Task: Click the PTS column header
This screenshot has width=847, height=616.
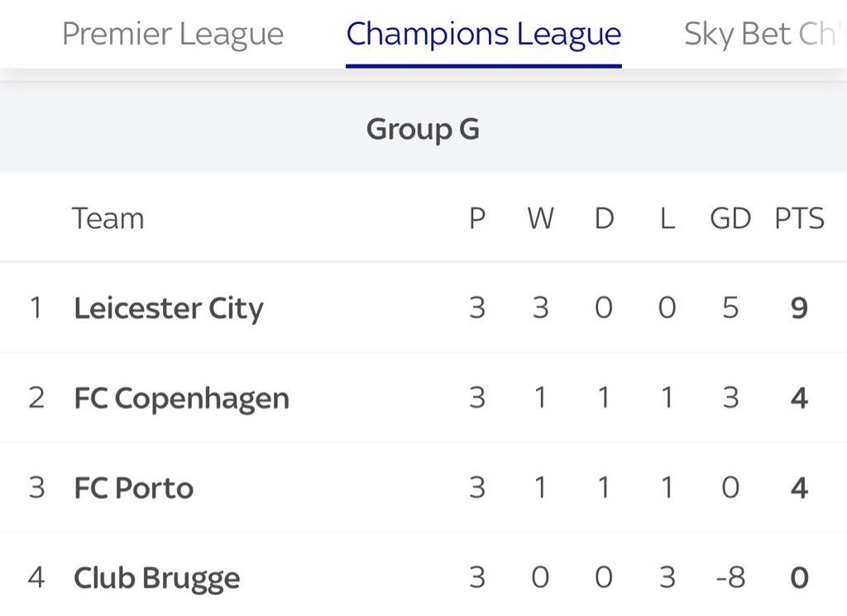Action: click(800, 218)
